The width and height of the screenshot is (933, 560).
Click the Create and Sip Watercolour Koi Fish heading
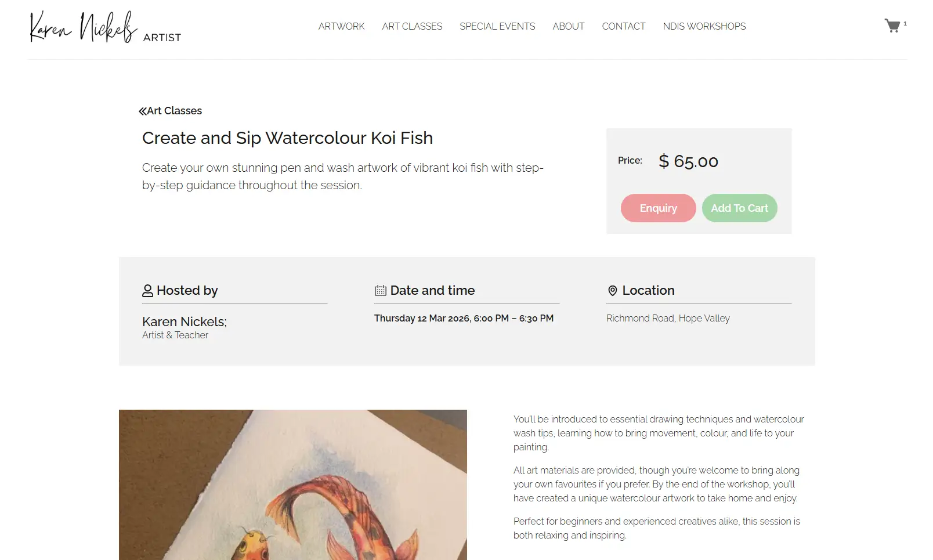(287, 138)
